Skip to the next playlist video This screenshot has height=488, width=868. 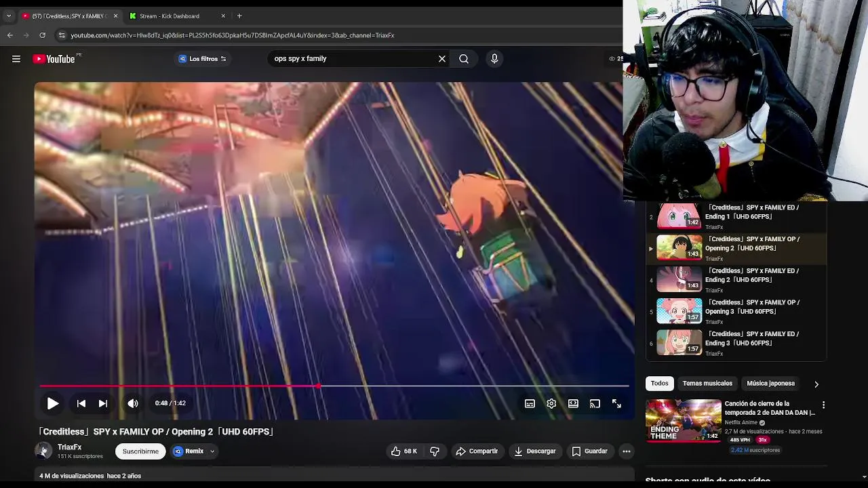click(x=103, y=403)
